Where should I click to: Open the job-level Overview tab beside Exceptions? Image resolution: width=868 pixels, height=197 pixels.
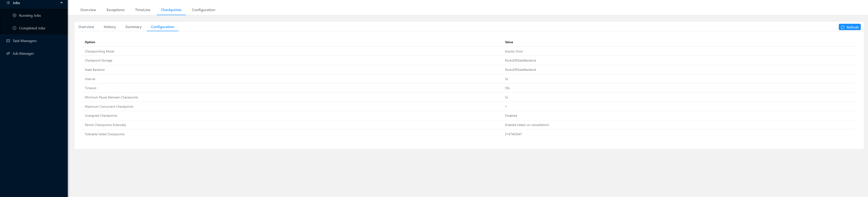[x=88, y=10]
